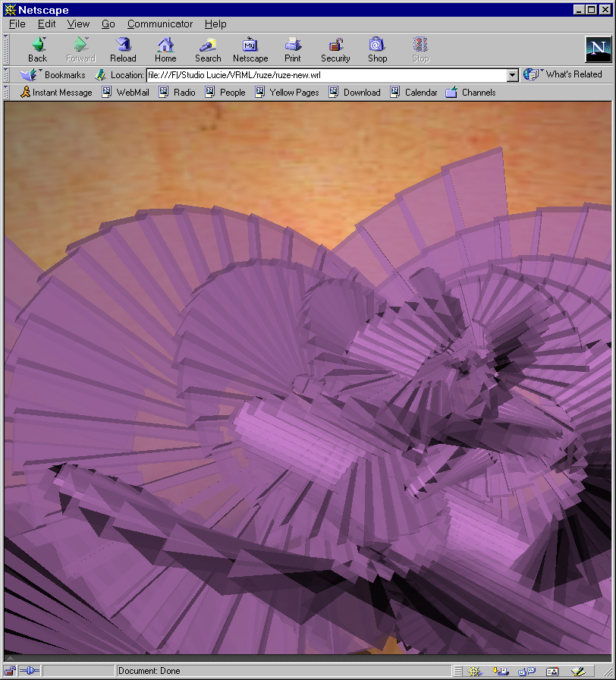
Task: Click the Stop loading button
Action: pos(420,50)
